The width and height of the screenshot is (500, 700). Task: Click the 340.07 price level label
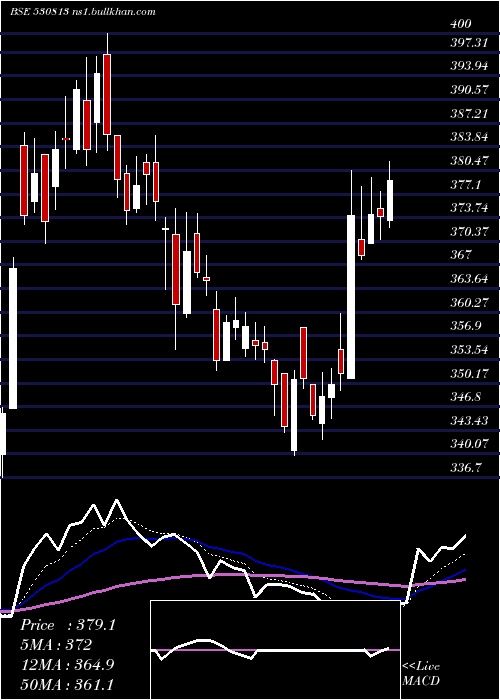tap(469, 444)
